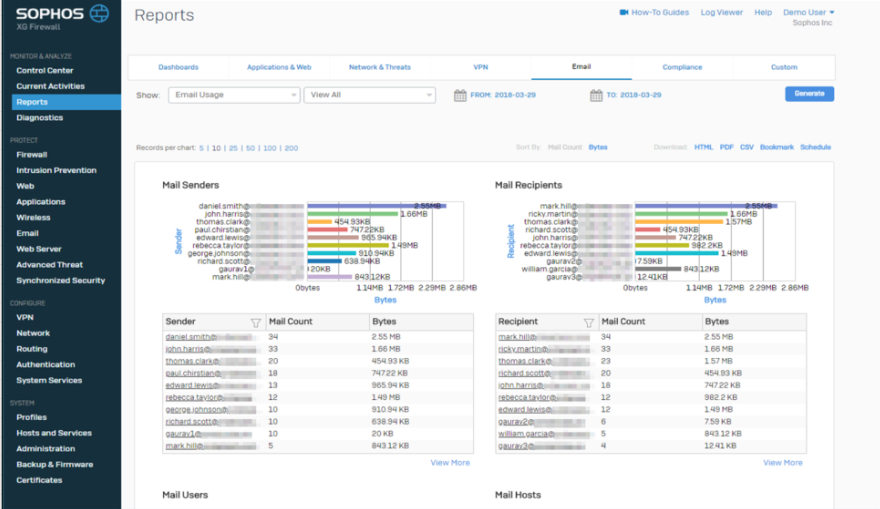880x509 pixels.
Task: Click the Recipient column filter icon
Action: pos(588,322)
